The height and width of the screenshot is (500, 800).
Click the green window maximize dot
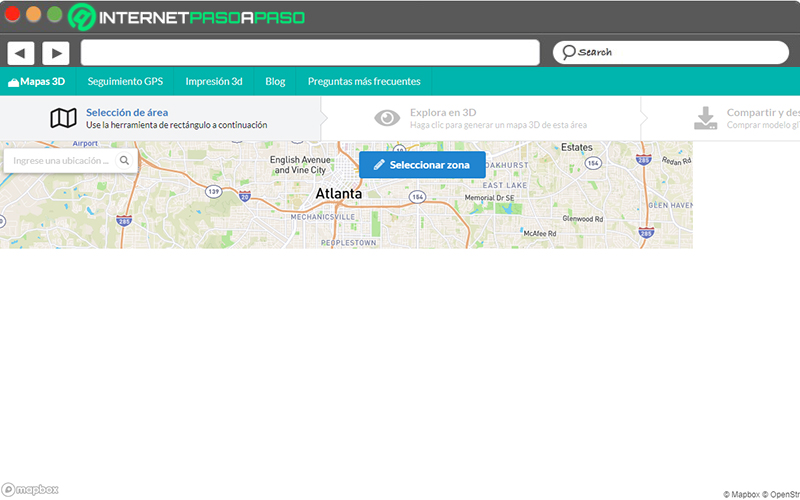[55, 14]
